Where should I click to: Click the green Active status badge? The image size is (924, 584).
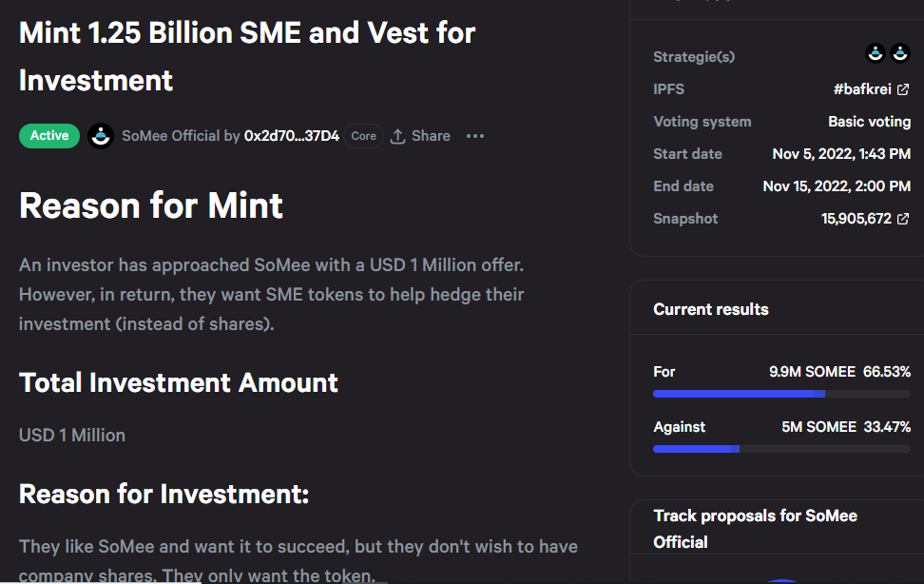(x=49, y=136)
